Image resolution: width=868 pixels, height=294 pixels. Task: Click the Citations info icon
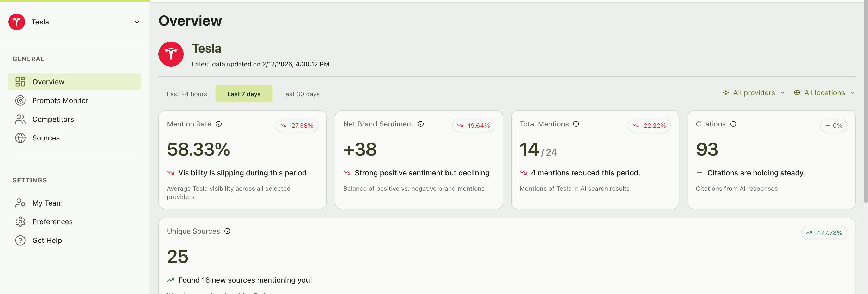[x=733, y=124]
